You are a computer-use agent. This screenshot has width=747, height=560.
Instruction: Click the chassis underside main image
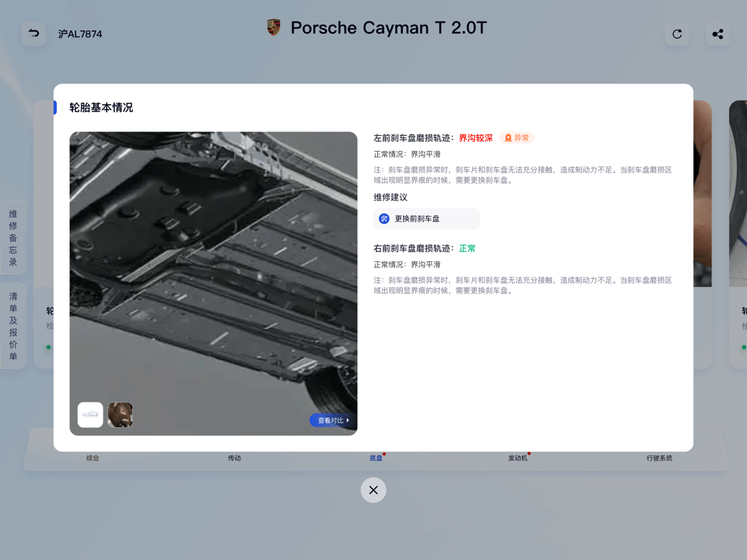coord(214,284)
